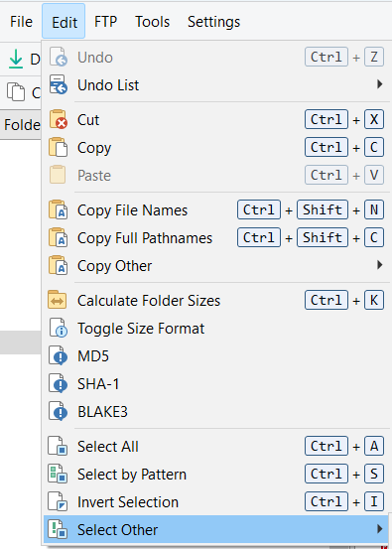The image size is (392, 549).
Task: Click the Calculate Folder Sizes folder icon
Action: (x=57, y=301)
